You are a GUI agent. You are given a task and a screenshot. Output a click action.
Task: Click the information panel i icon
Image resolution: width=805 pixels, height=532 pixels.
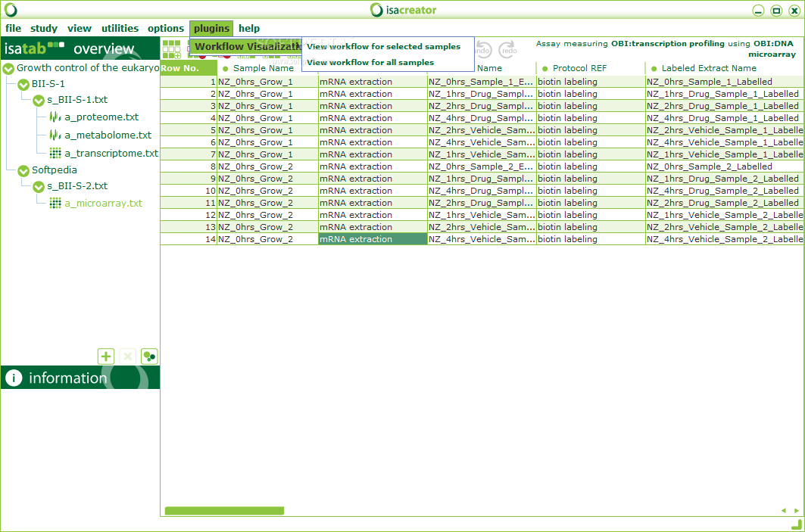14,378
